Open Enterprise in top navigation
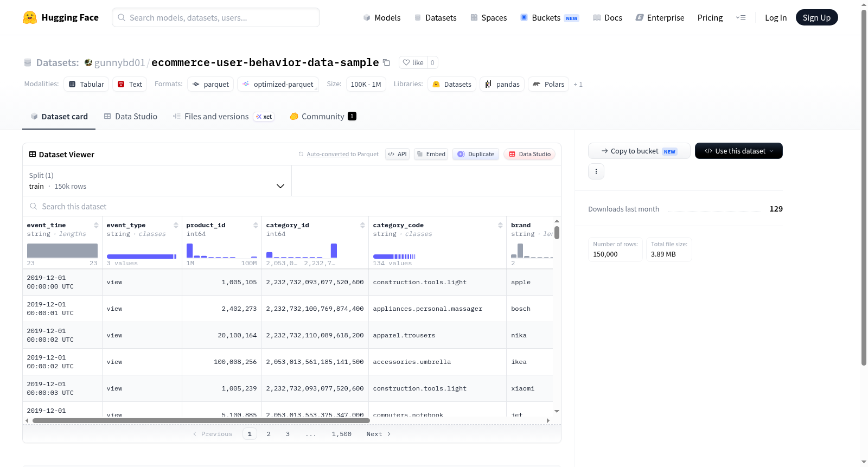Viewport: 868px width, 467px height. 660,17
